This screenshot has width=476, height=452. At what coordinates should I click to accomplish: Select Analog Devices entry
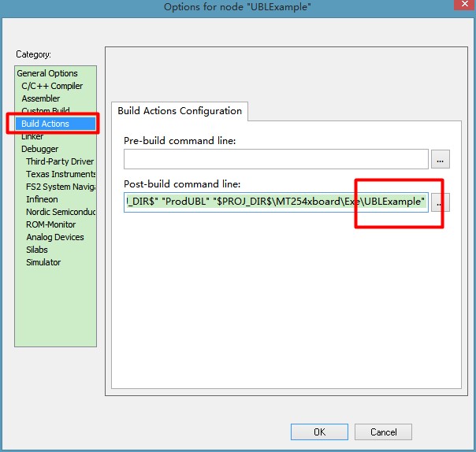[x=55, y=237]
